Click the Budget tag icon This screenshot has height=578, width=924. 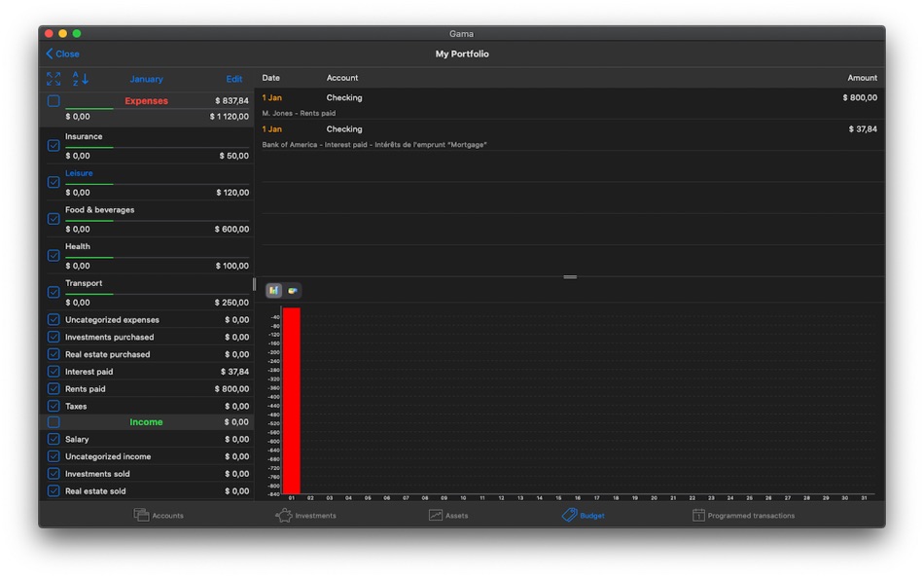(569, 515)
